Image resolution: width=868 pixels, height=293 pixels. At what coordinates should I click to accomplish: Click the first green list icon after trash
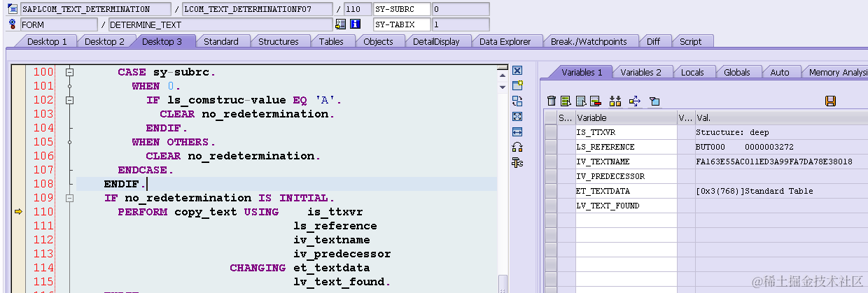[566, 101]
